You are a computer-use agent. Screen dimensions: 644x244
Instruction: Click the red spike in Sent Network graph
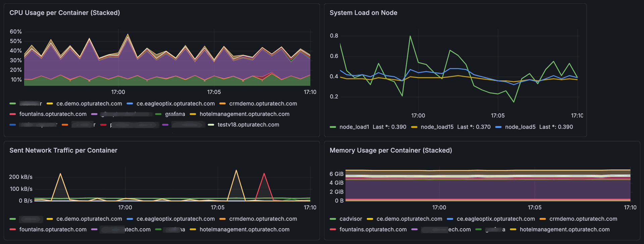tap(264, 175)
